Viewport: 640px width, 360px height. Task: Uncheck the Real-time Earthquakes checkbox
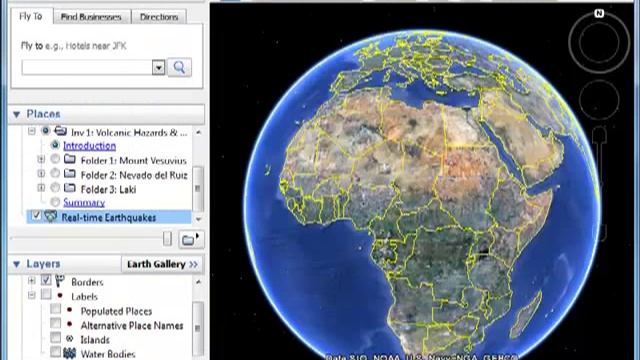tap(37, 215)
